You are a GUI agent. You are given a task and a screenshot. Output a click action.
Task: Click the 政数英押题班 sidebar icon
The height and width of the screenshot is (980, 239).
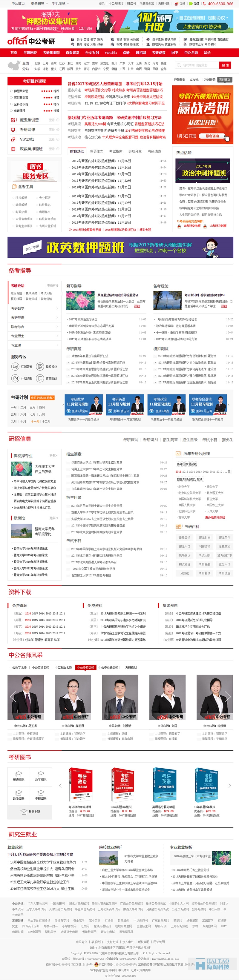click(13, 149)
